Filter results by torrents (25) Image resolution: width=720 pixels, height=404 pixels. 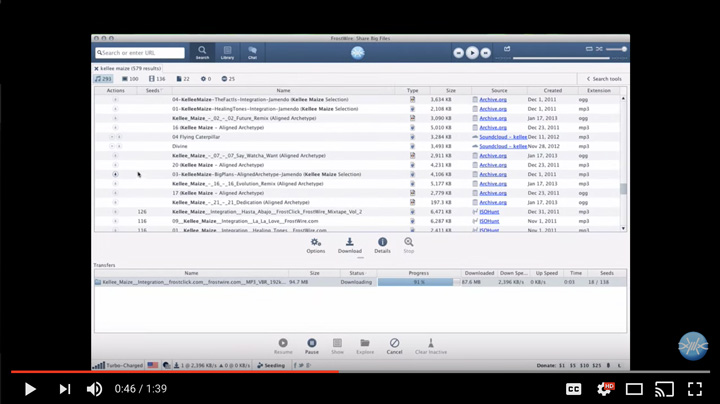pyautogui.click(x=228, y=79)
